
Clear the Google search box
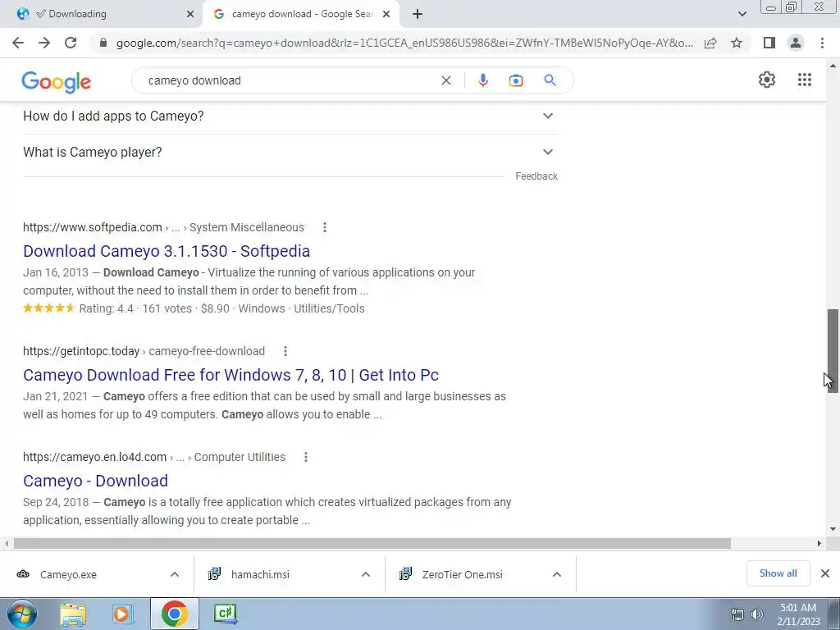coord(445,80)
